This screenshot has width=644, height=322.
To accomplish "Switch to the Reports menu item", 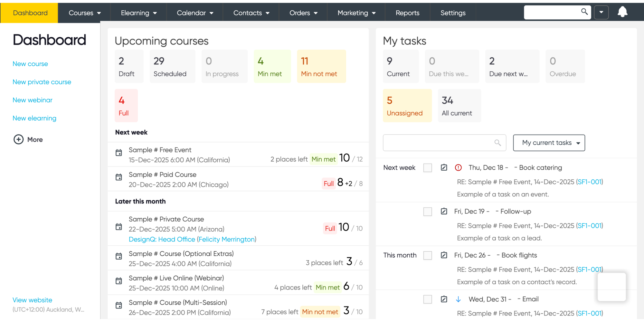I will pyautogui.click(x=407, y=13).
